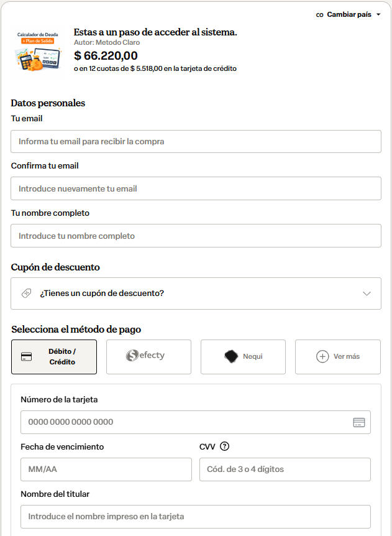The width and height of the screenshot is (392, 536).
Task: Focus the Tu email input field
Action: point(196,142)
